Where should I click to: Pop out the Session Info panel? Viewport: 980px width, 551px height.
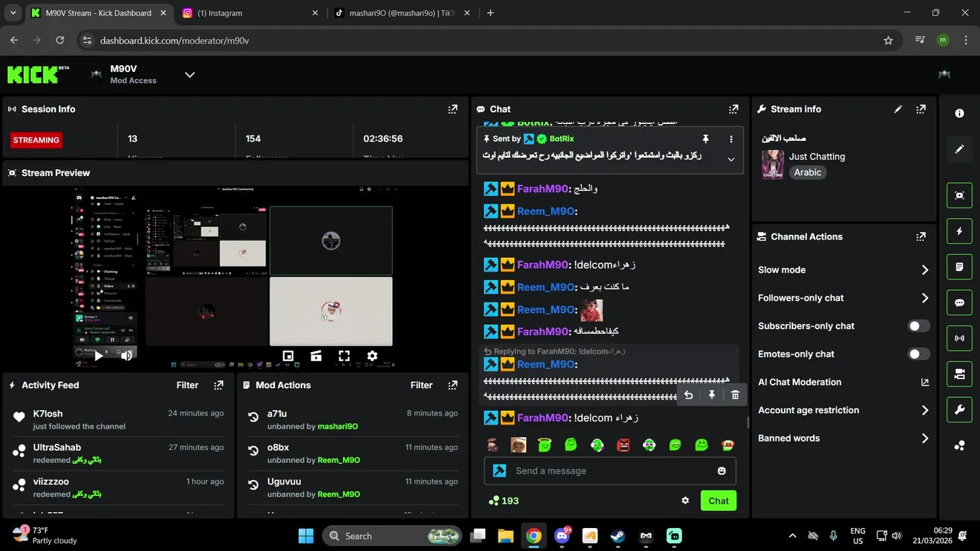[453, 109]
